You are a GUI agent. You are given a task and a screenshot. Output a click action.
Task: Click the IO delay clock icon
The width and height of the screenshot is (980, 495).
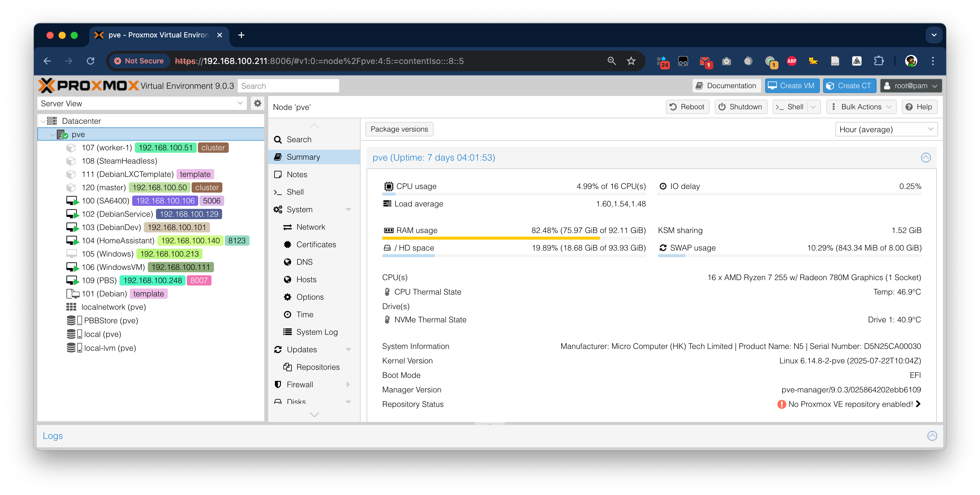point(663,187)
